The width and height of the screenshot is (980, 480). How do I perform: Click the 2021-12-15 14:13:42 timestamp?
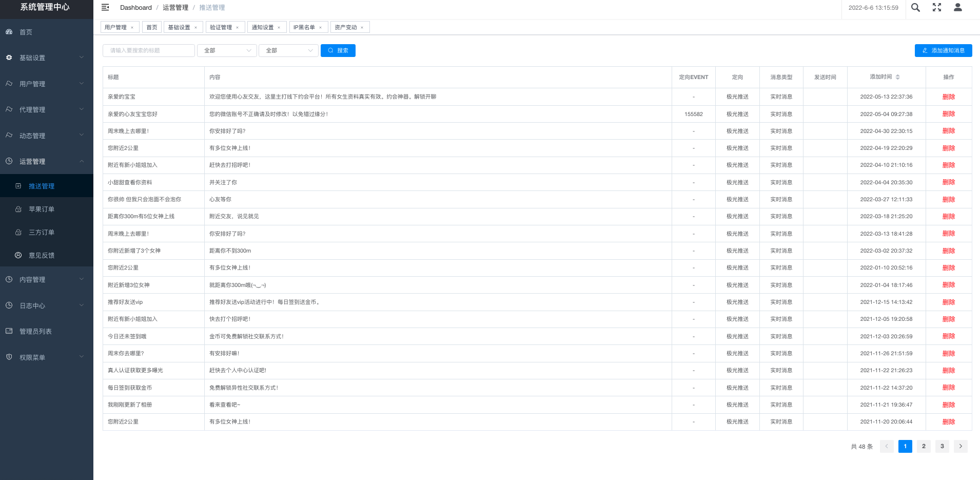(886, 302)
